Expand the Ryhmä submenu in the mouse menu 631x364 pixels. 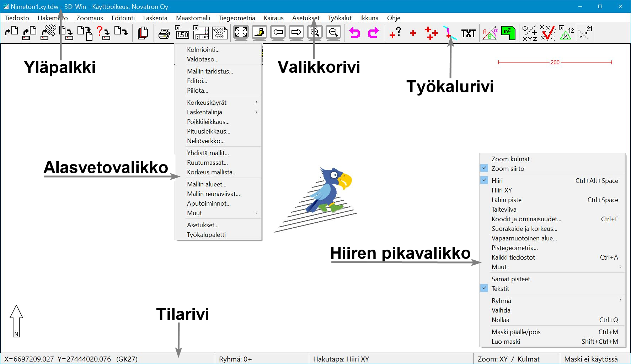tap(501, 300)
